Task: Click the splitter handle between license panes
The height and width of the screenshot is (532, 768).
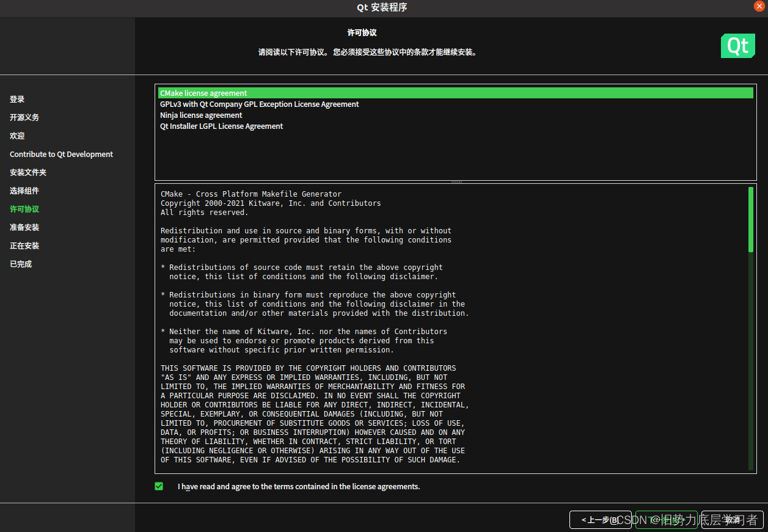Action: pyautogui.click(x=456, y=182)
